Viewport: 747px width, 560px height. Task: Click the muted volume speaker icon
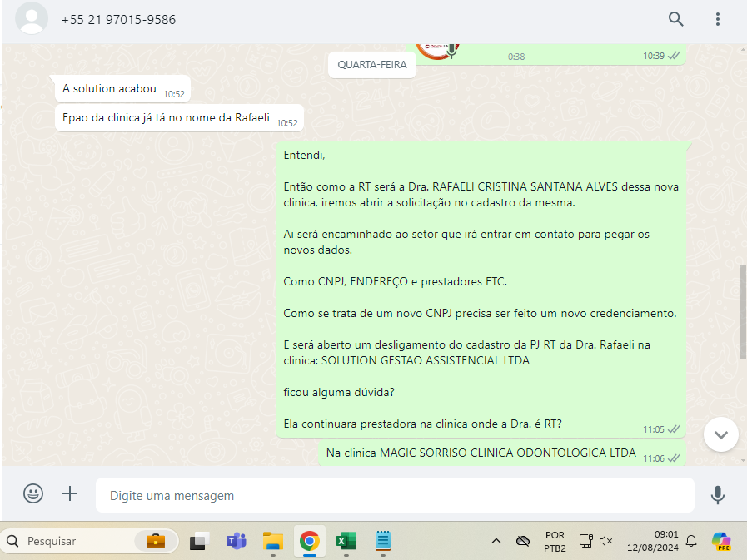pos(606,541)
